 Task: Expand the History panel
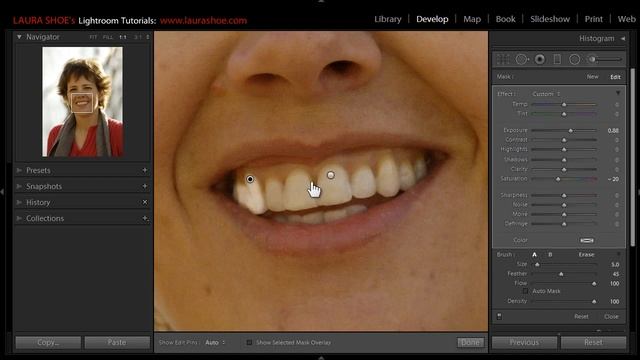(x=19, y=202)
